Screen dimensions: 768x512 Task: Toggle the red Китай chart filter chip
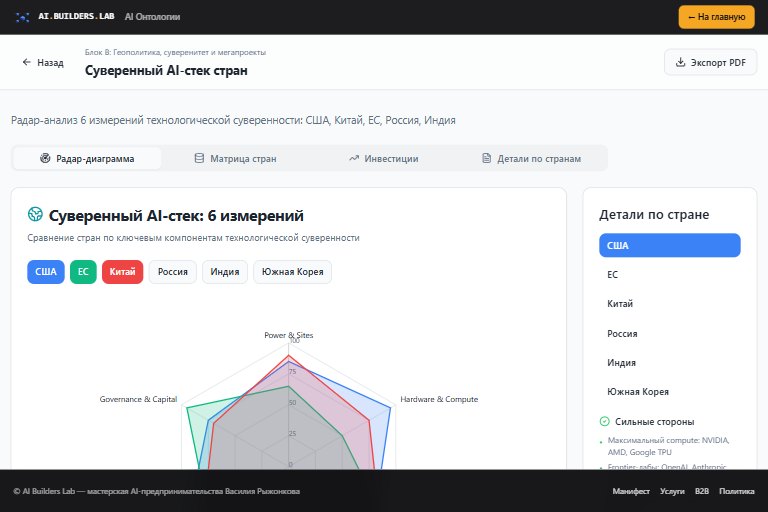click(122, 272)
